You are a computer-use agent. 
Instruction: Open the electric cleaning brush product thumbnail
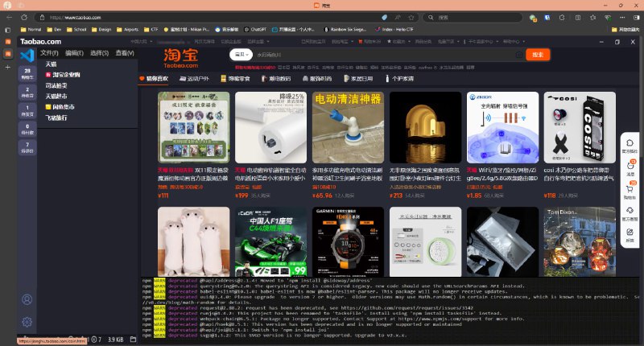pyautogui.click(x=348, y=127)
